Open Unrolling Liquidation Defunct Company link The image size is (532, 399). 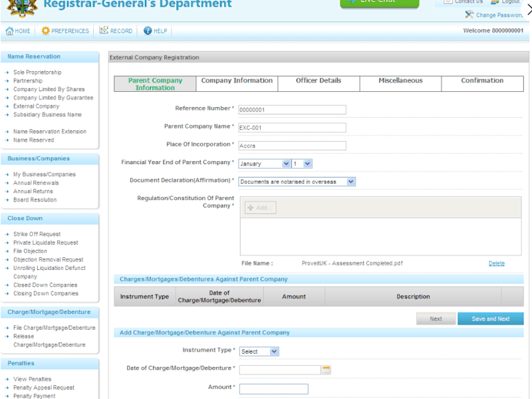point(49,272)
